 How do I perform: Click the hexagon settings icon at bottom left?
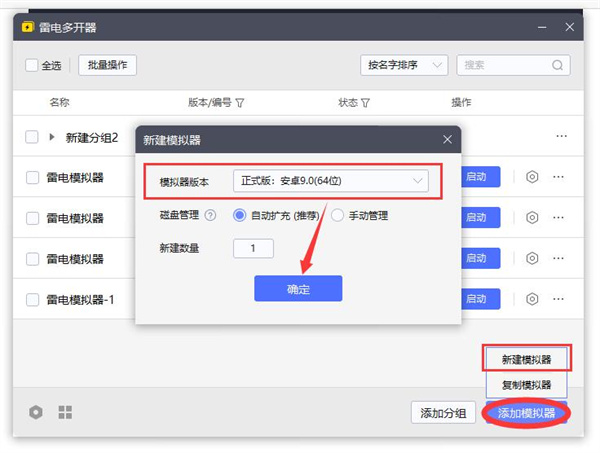[x=36, y=412]
